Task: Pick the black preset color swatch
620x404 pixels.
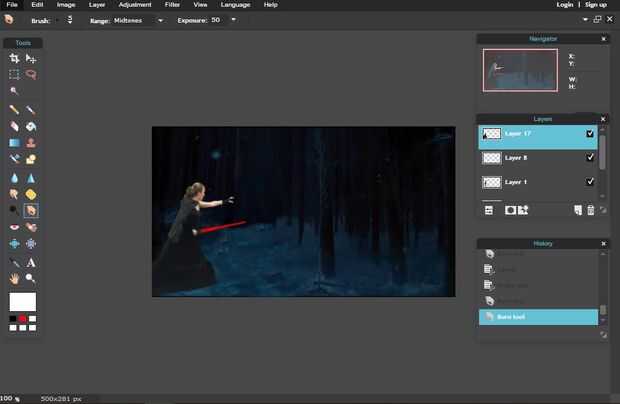Action: pyautogui.click(x=13, y=319)
